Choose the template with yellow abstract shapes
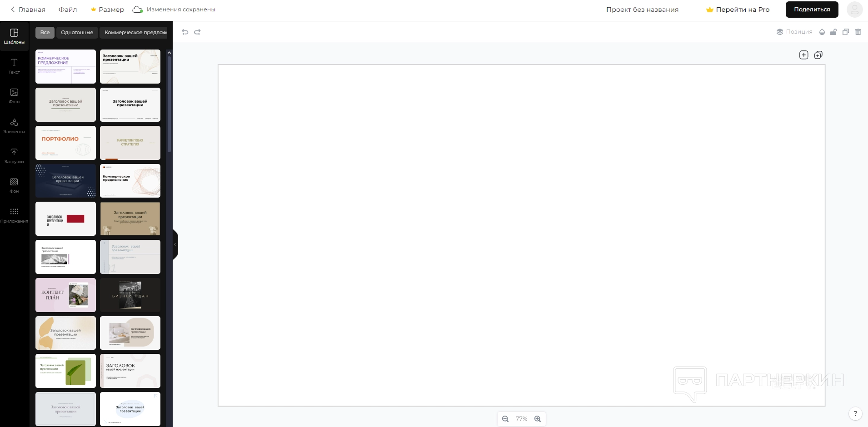The height and width of the screenshot is (427, 868). coord(65,333)
